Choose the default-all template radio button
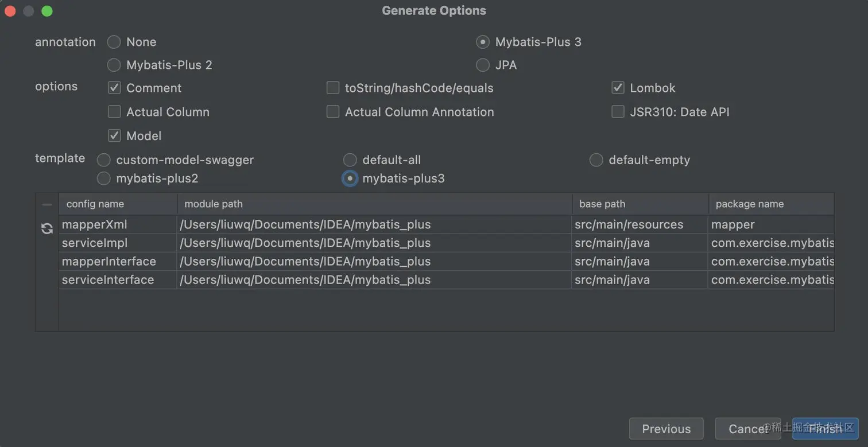The width and height of the screenshot is (868, 447). point(350,160)
